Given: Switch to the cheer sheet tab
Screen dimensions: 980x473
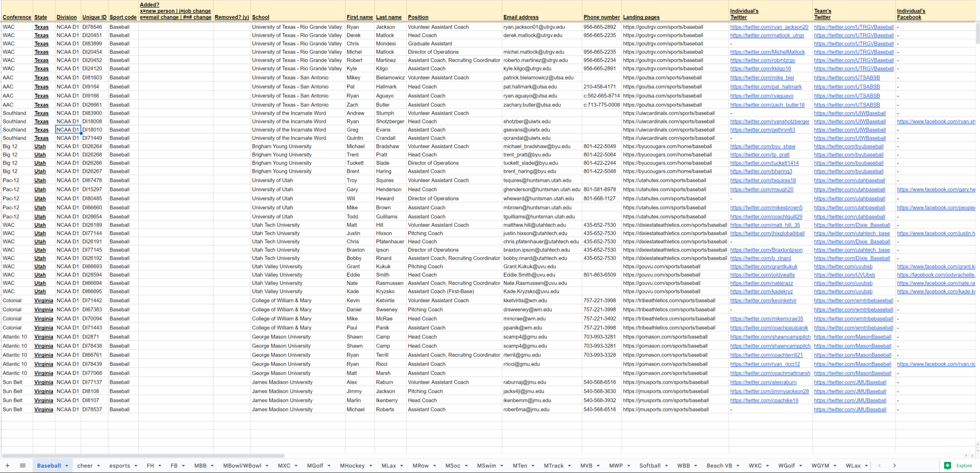Looking at the screenshot, I should click(x=85, y=465).
